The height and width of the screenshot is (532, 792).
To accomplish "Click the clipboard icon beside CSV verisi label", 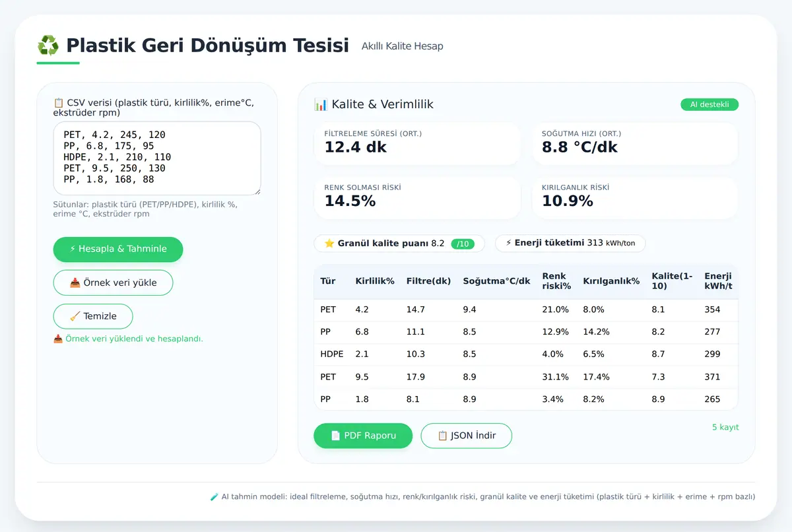I will coord(58,103).
